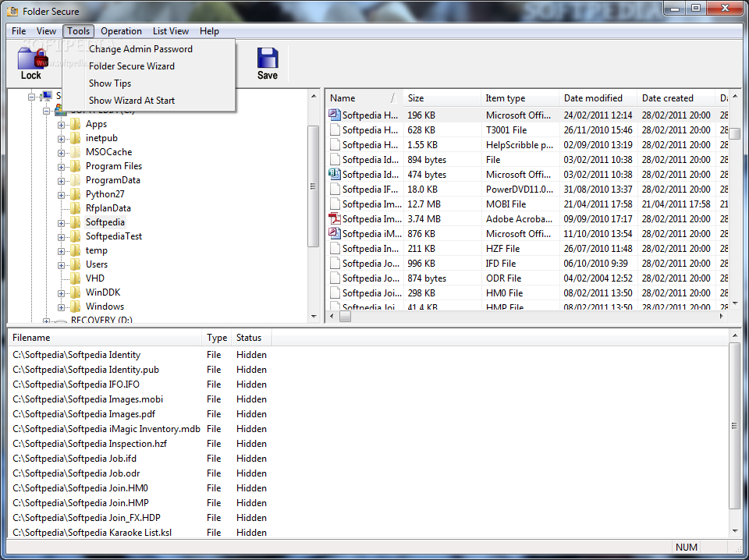
Task: Select the Softpedia folder in tree
Action: (105, 222)
